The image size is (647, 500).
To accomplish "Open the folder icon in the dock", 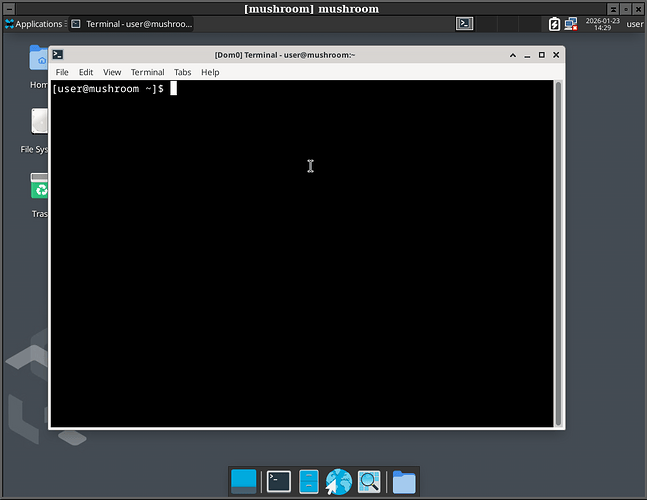I will [x=403, y=482].
